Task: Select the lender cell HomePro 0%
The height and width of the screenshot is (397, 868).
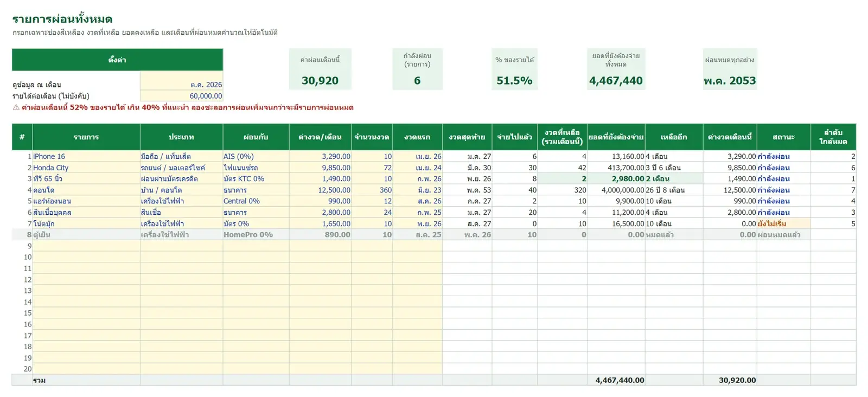Action: (256, 235)
